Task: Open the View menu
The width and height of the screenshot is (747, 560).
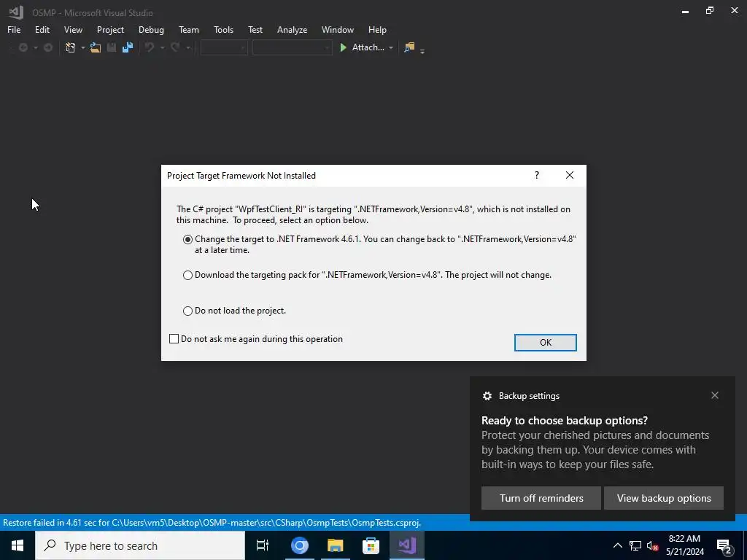Action: [x=73, y=29]
